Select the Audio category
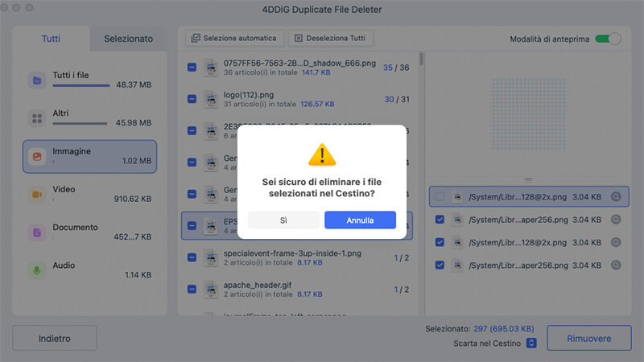 pos(89,270)
